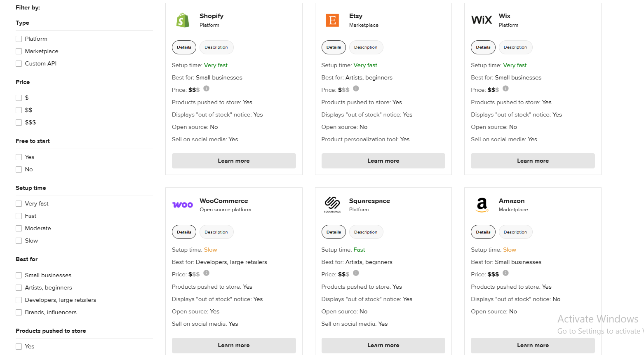This screenshot has width=644, height=355.
Task: Check Yes under Products pushed to store
Action: point(19,346)
